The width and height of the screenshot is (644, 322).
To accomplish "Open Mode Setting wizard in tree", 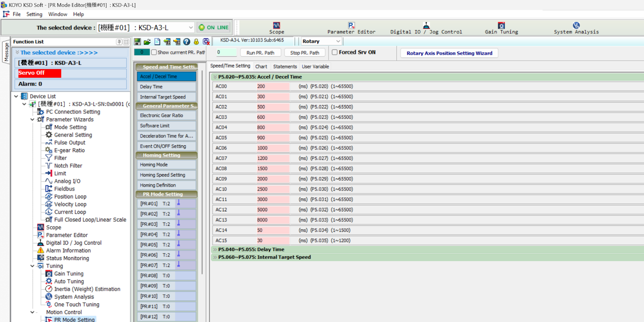I will click(x=70, y=127).
